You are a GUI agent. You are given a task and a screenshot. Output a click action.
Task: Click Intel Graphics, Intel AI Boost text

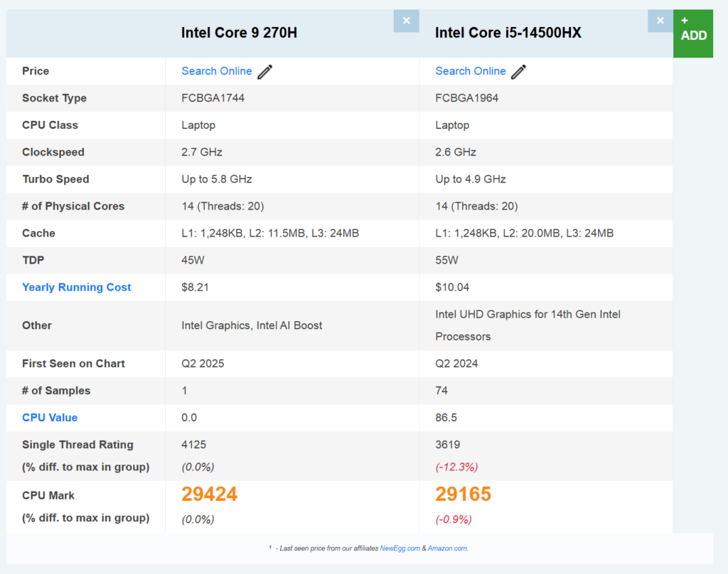(x=252, y=326)
